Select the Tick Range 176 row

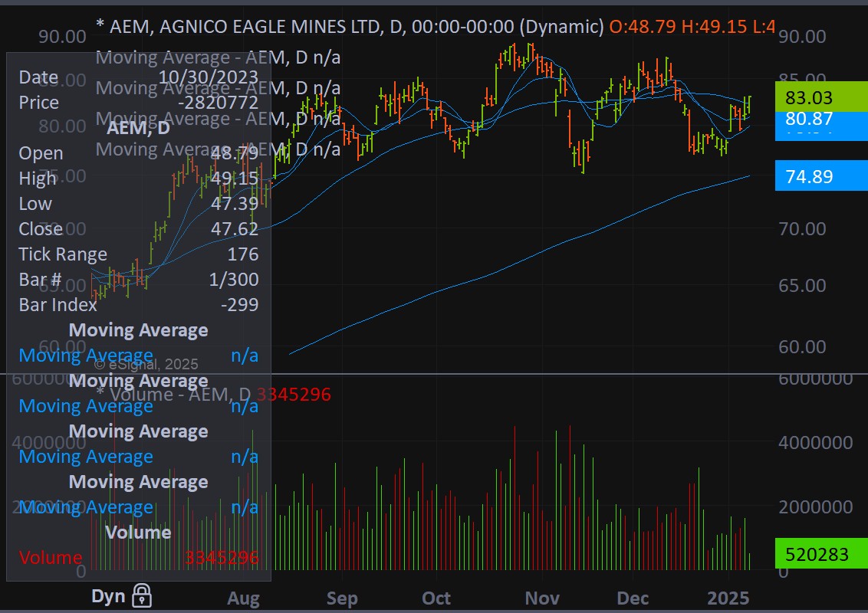[x=138, y=254]
